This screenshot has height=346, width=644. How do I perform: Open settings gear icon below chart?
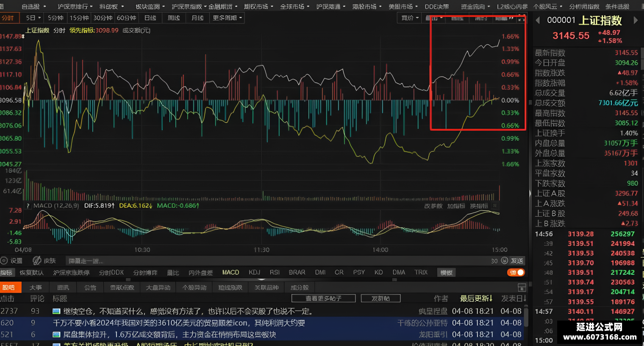[4, 261]
